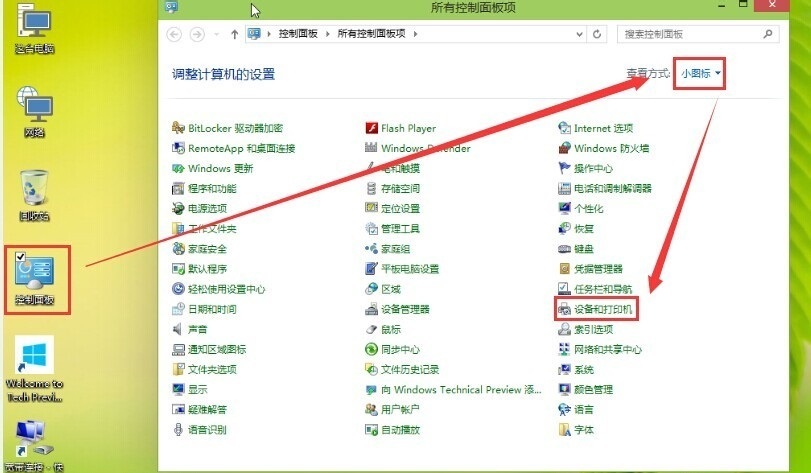Expand the chevron after 所有控制面板项 in breadcrumb

pyautogui.click(x=415, y=34)
